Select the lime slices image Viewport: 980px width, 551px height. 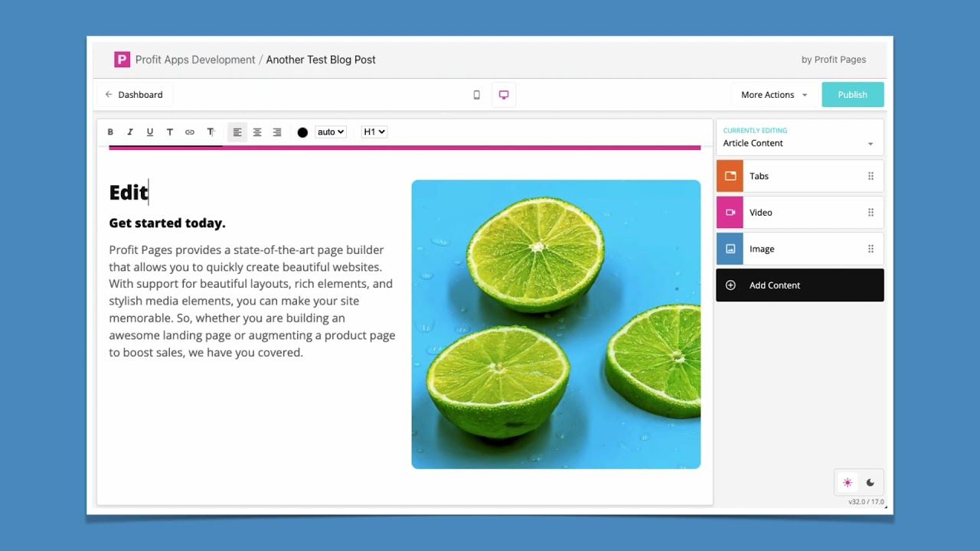coord(556,324)
